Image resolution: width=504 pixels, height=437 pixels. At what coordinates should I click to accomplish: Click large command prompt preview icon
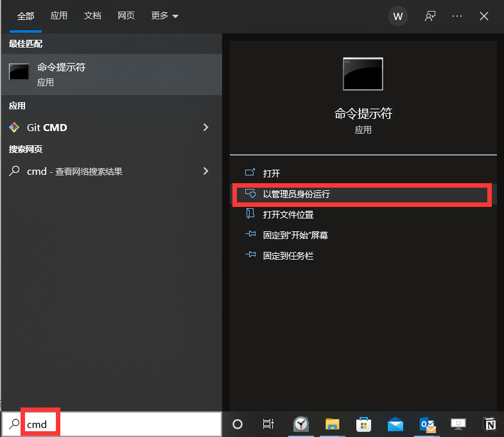(x=363, y=74)
